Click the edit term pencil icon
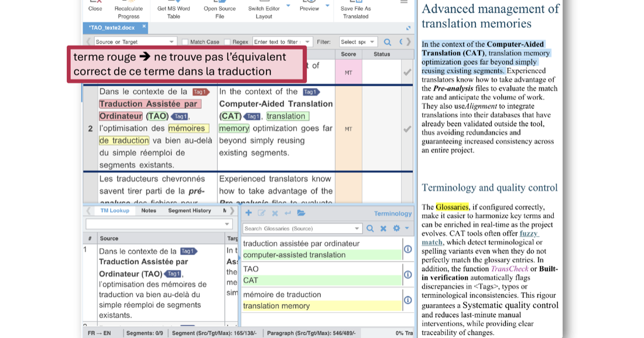Image resolution: width=644 pixels, height=338 pixels. click(x=262, y=213)
